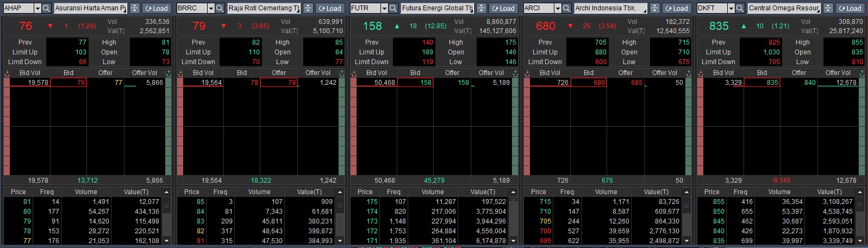This screenshot has width=868, height=248.
Task: Load the BRRC panel data
Action: click(330, 8)
